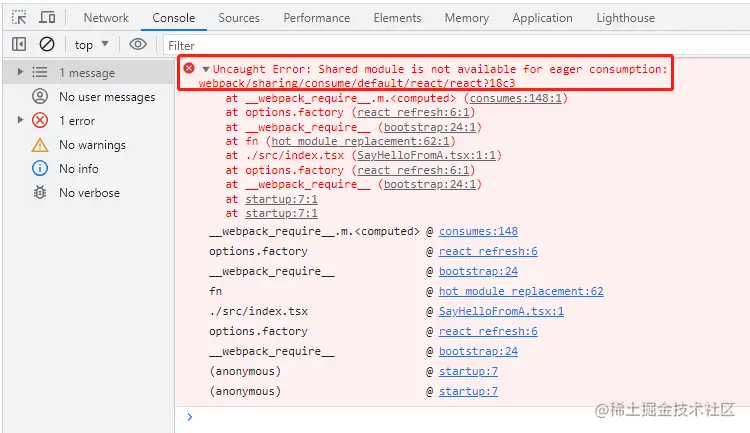Activate the inspect element picker icon
Screen dimensions: 750x433
(x=19, y=18)
